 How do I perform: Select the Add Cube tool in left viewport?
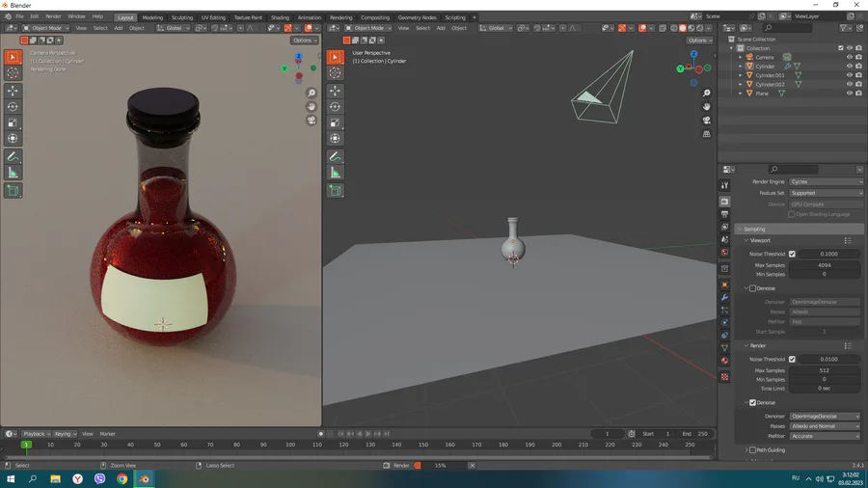point(13,191)
